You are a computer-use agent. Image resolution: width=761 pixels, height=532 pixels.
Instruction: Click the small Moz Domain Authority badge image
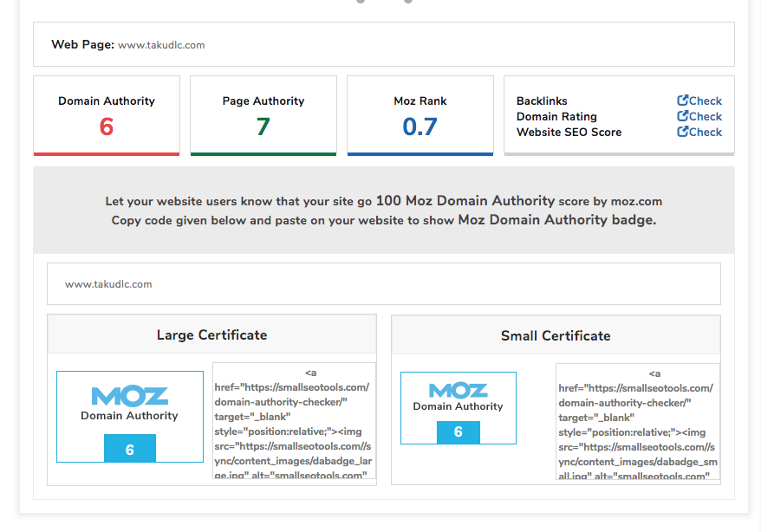coord(459,408)
